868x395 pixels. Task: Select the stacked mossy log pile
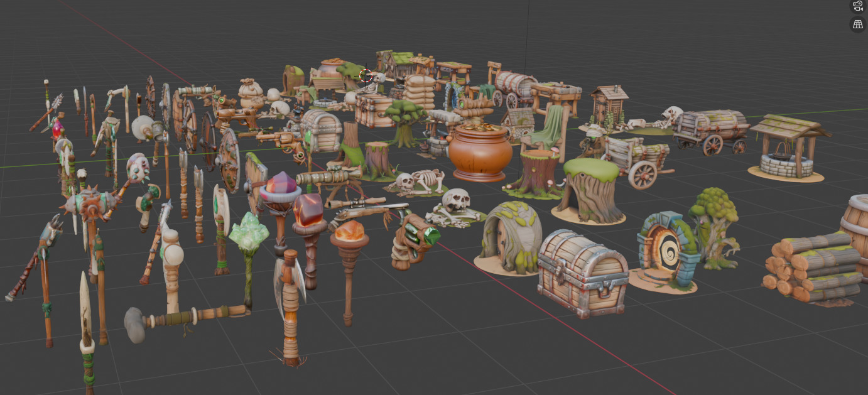coord(812,268)
